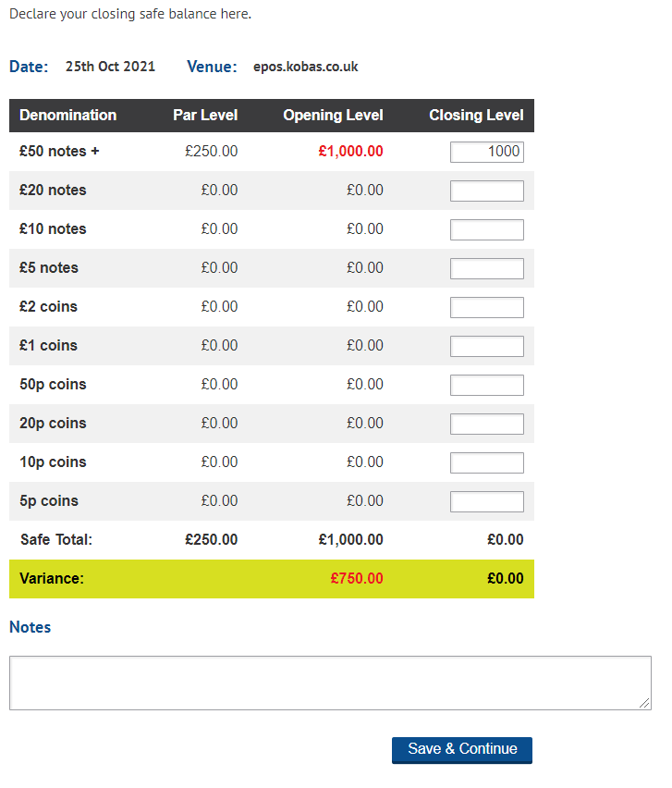Click the £1 coins closing level input
Screen dimensions: 672x788
[486, 346]
